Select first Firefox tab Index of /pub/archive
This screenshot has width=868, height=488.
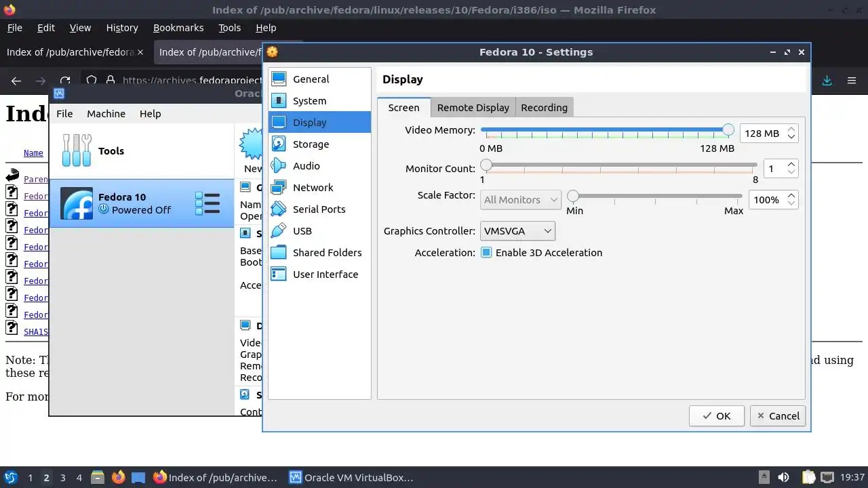pos(75,52)
